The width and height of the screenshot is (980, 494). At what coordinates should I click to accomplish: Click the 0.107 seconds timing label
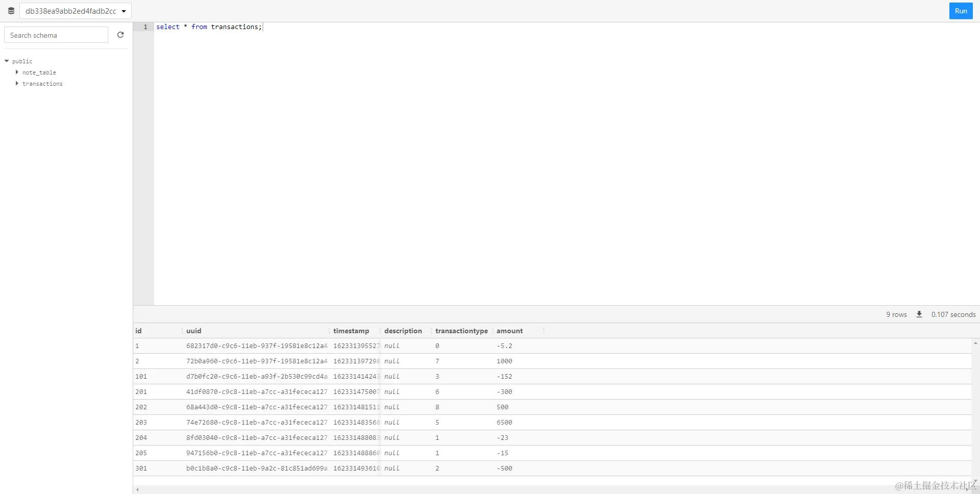point(953,314)
